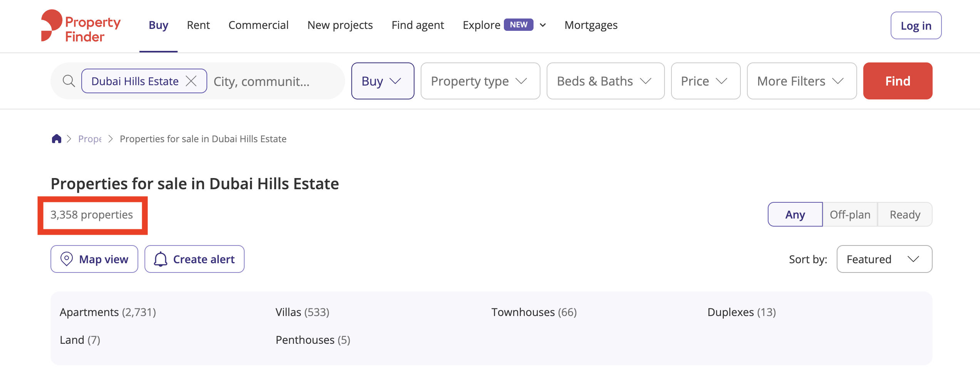
Task: Go to the Rent tab
Action: 198,25
